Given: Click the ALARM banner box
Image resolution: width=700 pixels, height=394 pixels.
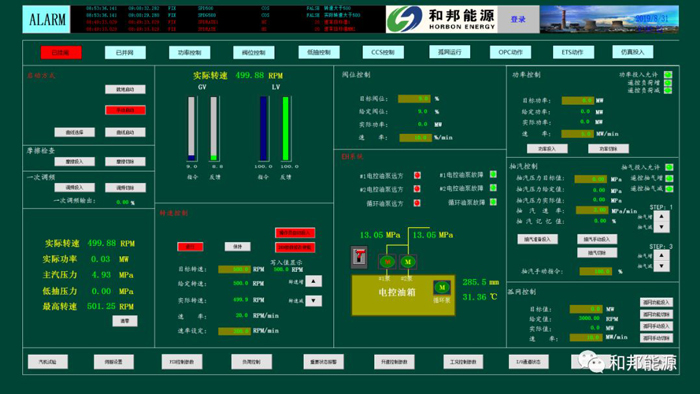Looking at the screenshot, I should pos(46,19).
